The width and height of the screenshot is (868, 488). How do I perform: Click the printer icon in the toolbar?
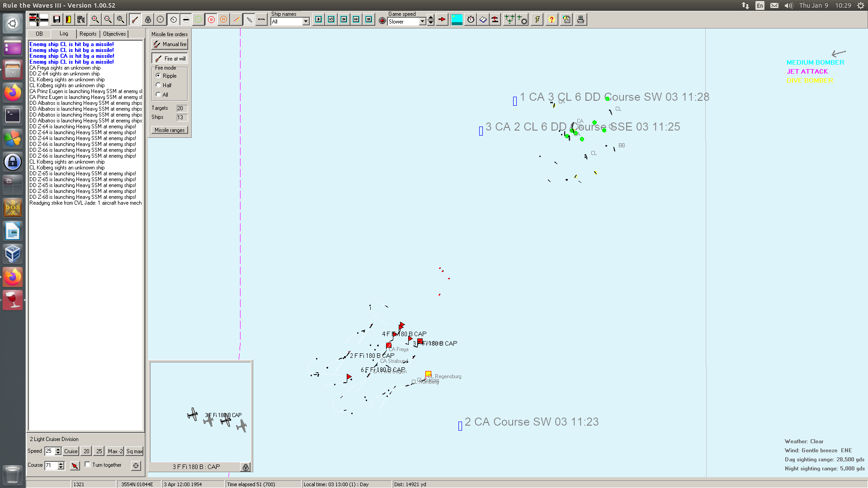coord(580,19)
